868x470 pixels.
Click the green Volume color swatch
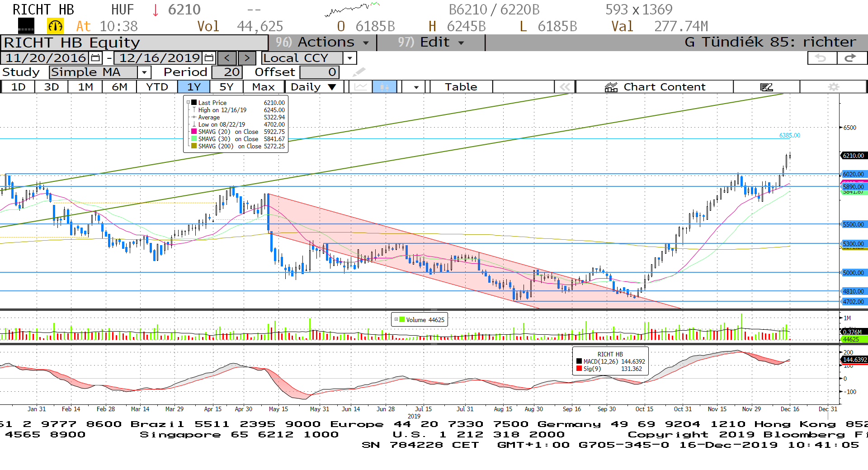coord(402,319)
